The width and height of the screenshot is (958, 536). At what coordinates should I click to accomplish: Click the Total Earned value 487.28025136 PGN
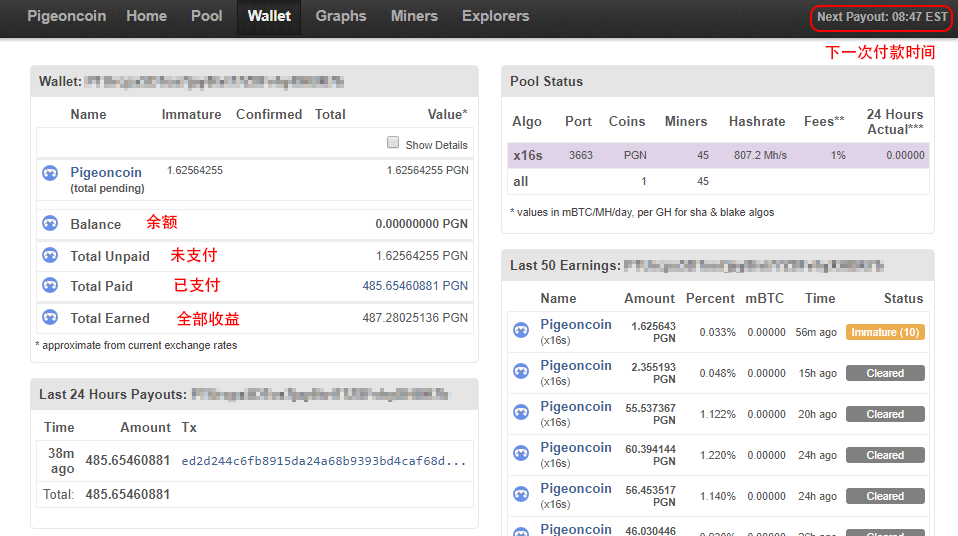[x=415, y=318]
